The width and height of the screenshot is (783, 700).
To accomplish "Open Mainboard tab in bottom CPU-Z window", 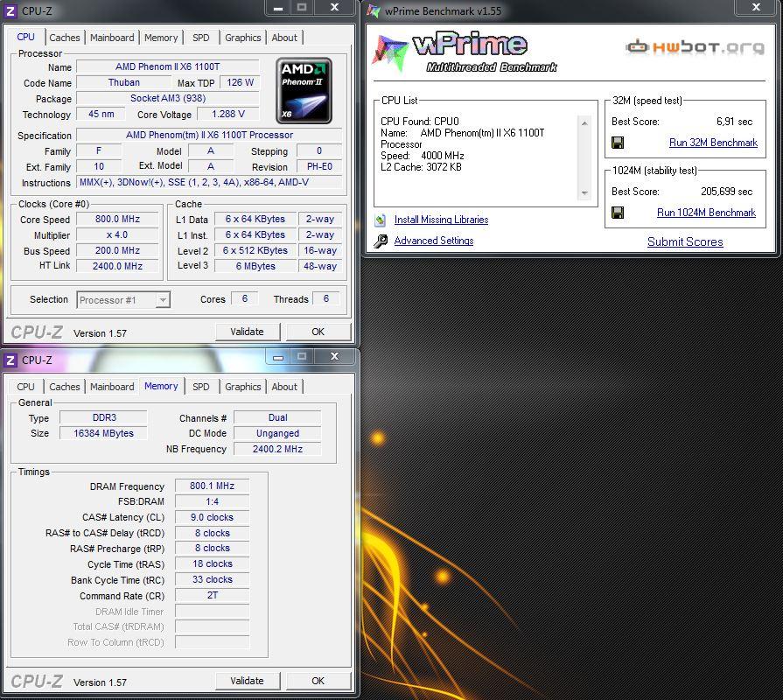I will [x=112, y=387].
